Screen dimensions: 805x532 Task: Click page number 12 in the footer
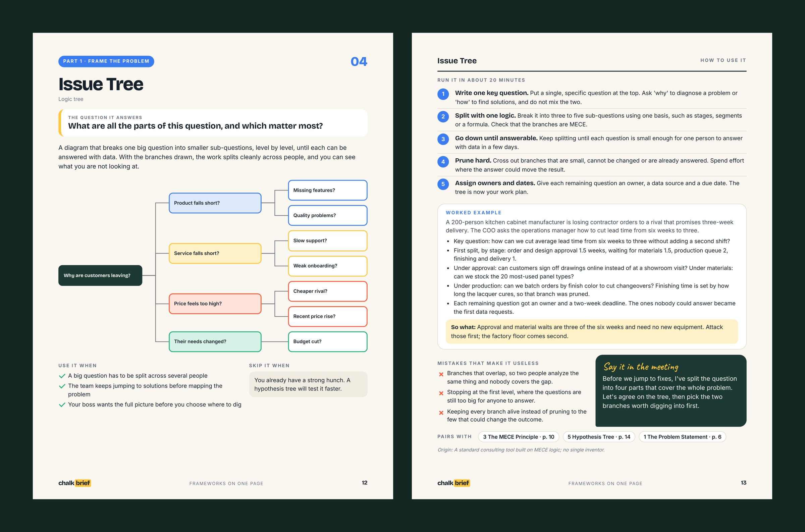(365, 483)
